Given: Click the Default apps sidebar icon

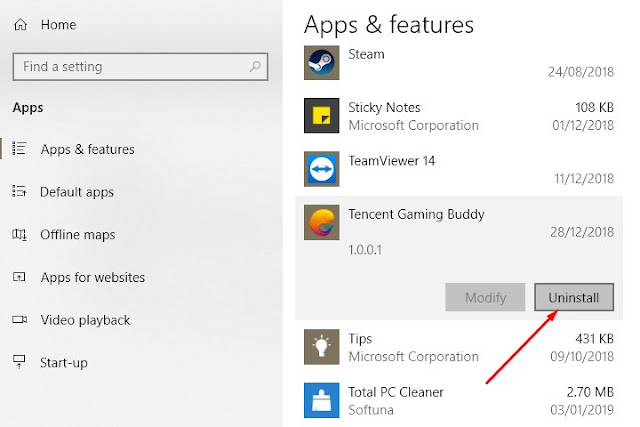Looking at the screenshot, I should (19, 191).
